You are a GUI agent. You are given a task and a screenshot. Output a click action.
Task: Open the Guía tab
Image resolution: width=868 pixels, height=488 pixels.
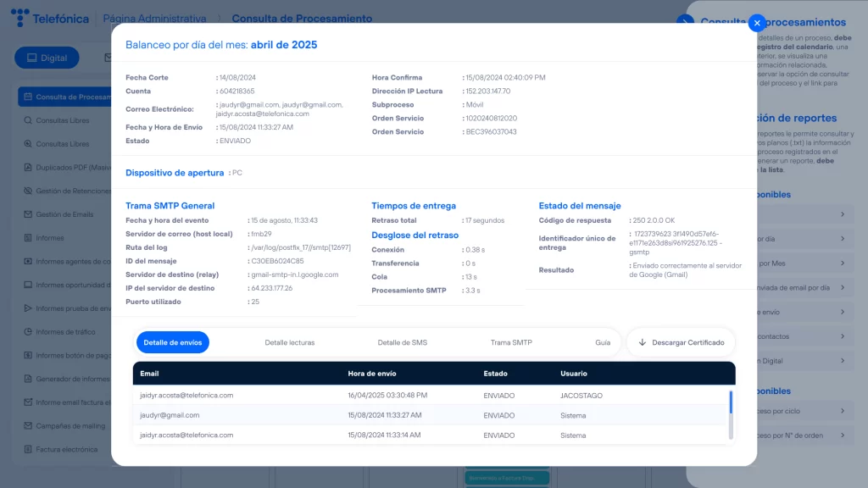coord(603,342)
